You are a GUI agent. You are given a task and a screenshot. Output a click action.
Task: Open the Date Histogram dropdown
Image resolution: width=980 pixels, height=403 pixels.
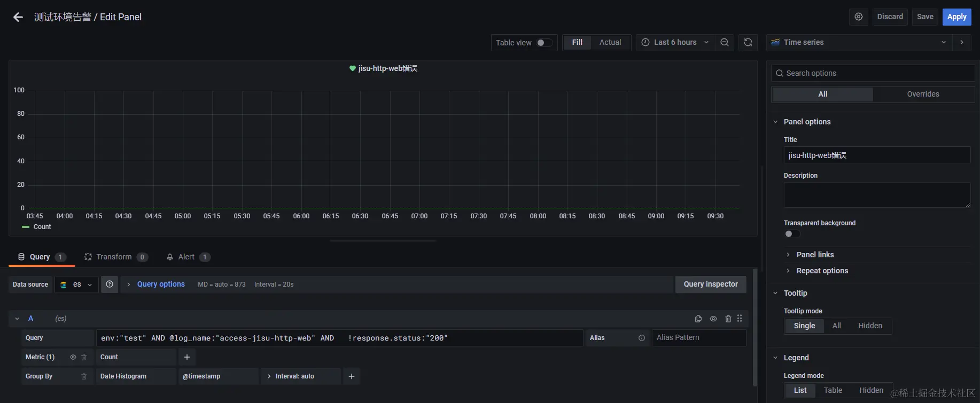(136, 376)
